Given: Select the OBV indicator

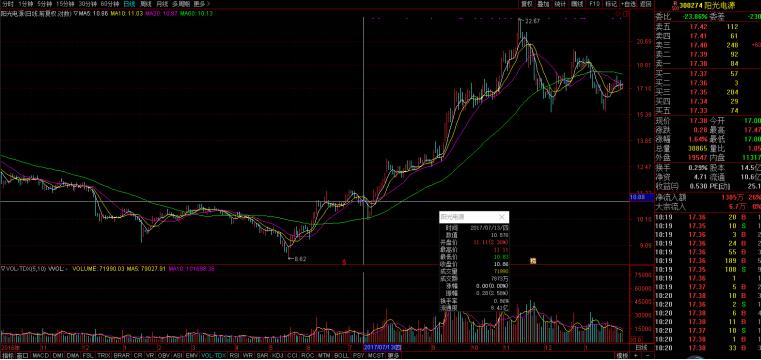Looking at the screenshot, I should coord(164,355).
